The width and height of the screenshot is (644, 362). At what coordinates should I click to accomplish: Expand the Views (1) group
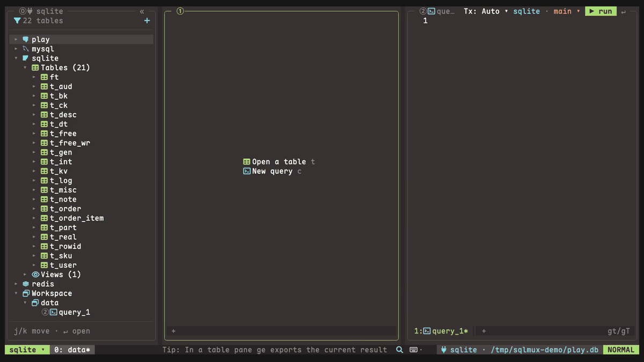(25, 275)
